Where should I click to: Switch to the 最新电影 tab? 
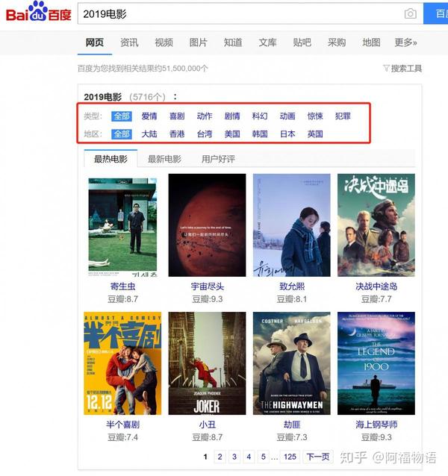164,159
